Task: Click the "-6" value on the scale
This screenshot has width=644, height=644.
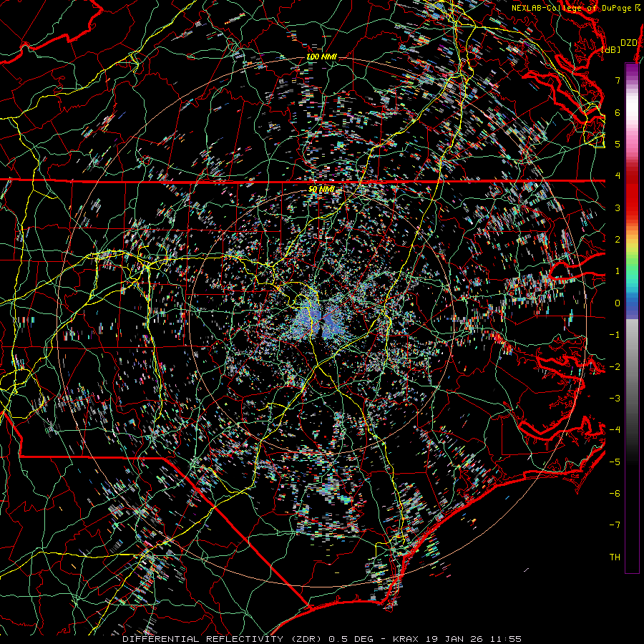Action: tap(615, 494)
